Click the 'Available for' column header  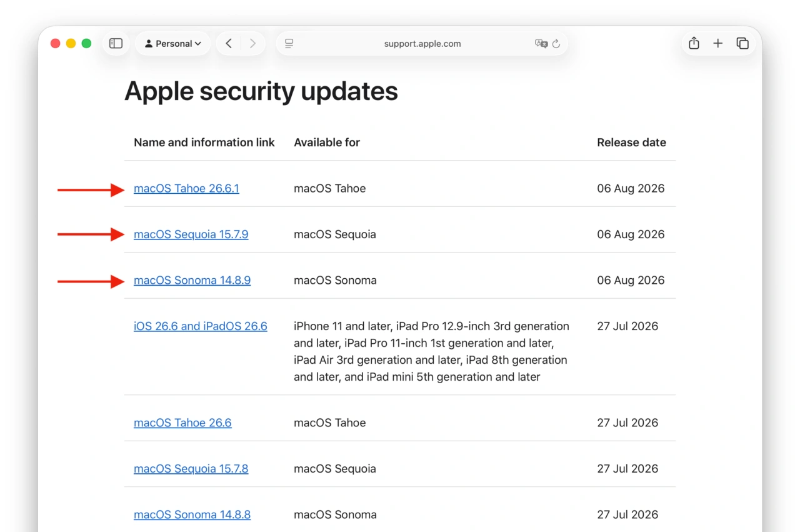tap(327, 143)
